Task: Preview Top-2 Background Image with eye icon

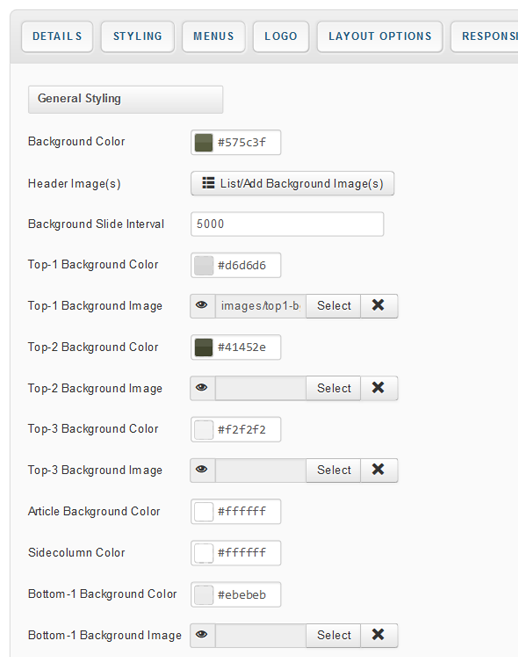Action: (202, 388)
